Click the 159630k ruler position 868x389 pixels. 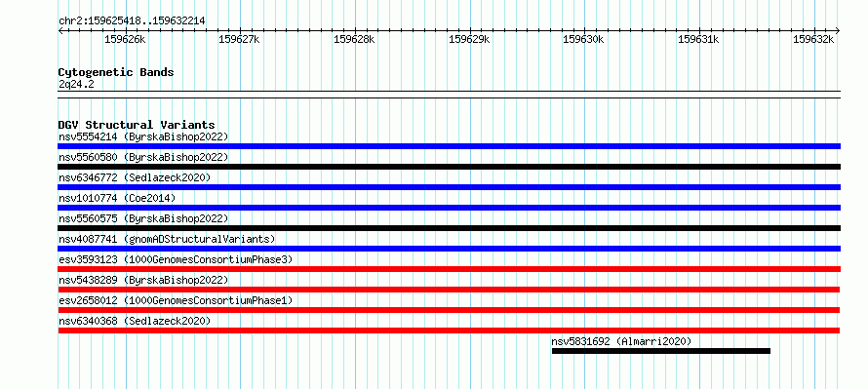click(x=584, y=39)
